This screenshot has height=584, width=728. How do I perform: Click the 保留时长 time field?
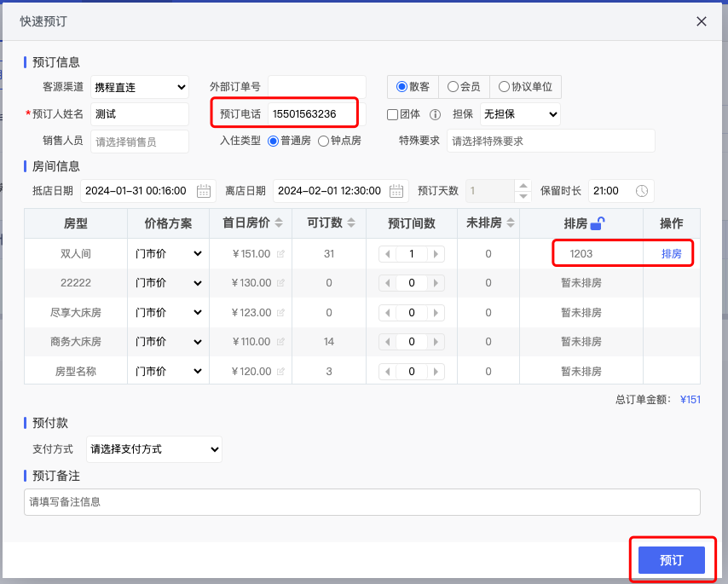pos(621,191)
